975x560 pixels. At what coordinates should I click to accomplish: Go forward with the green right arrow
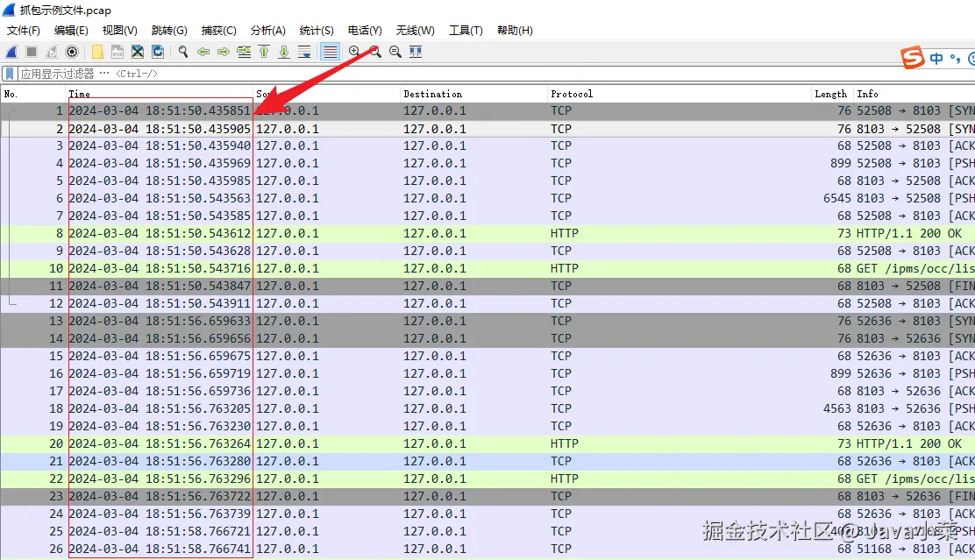(x=224, y=53)
